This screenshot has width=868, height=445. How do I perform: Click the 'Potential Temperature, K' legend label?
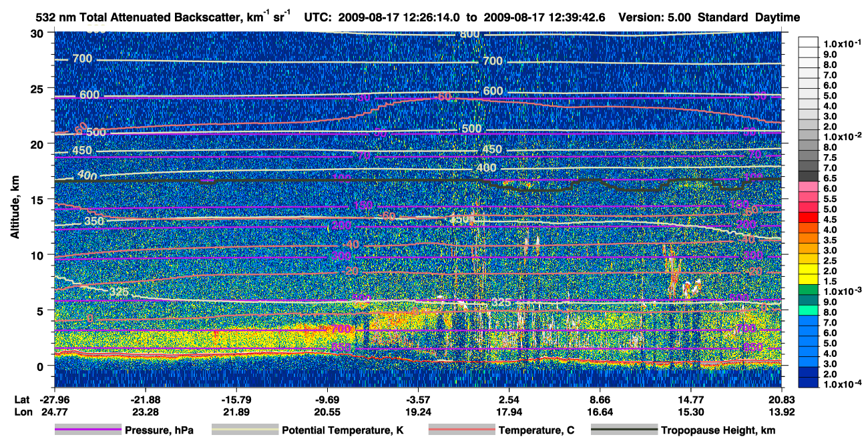pos(342,430)
